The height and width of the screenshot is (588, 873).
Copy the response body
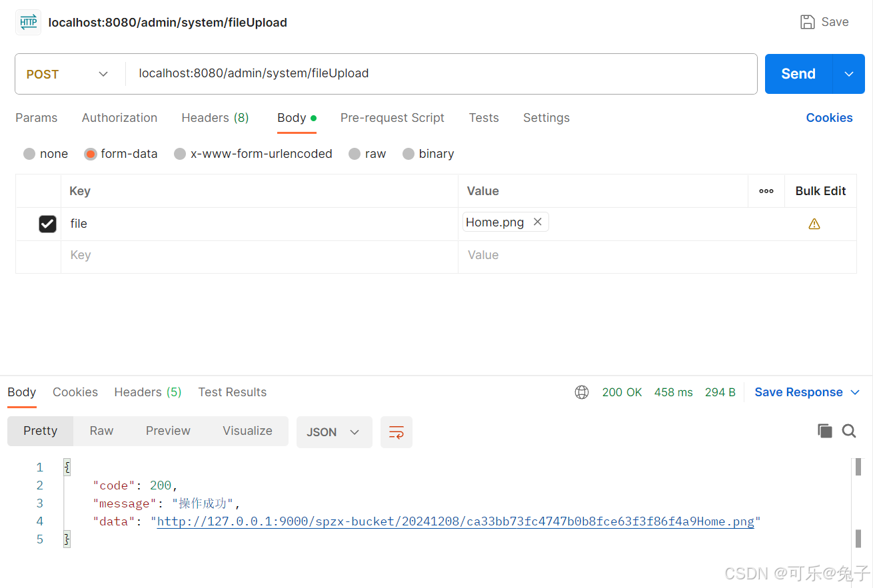click(825, 431)
